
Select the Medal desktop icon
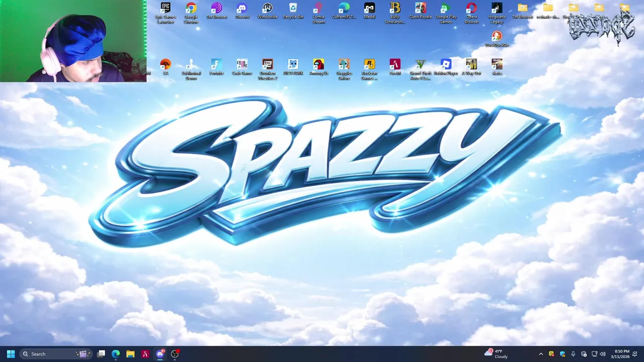[369, 11]
